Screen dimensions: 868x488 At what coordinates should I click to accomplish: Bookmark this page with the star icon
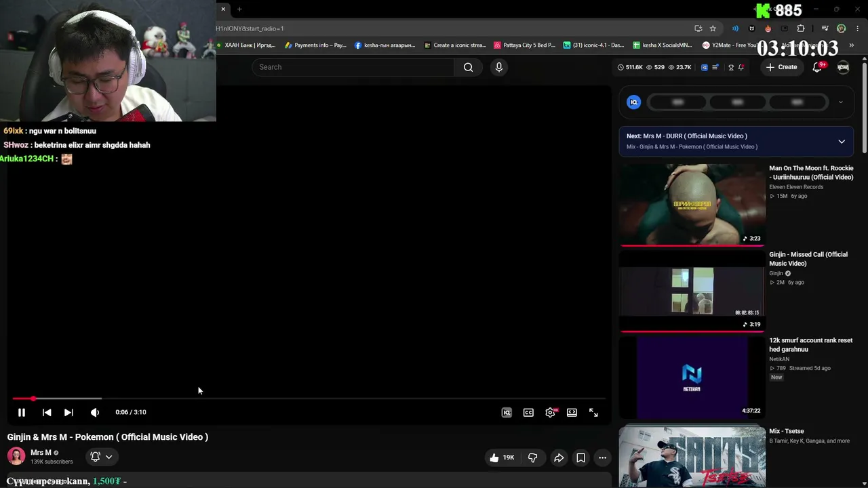tap(713, 28)
